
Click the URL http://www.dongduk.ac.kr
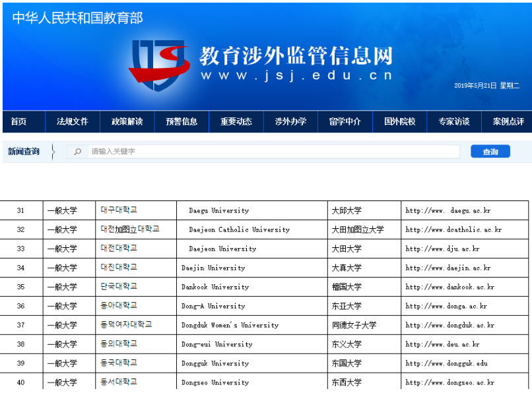(450, 325)
